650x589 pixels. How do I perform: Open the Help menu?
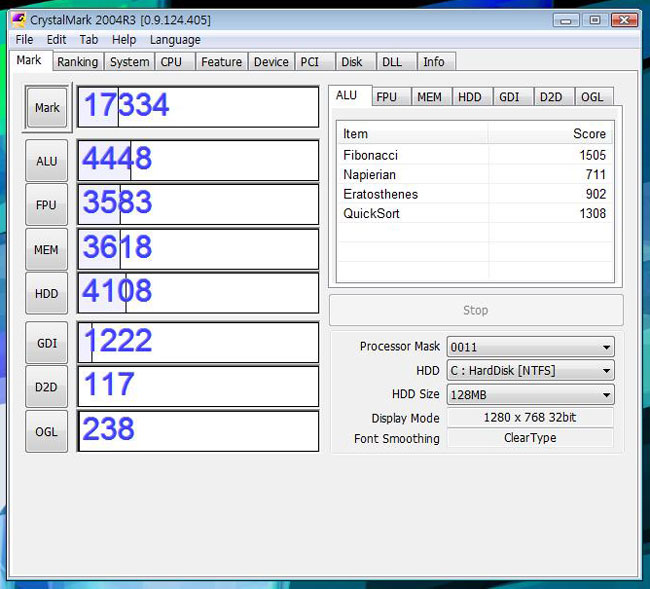pyautogui.click(x=124, y=40)
